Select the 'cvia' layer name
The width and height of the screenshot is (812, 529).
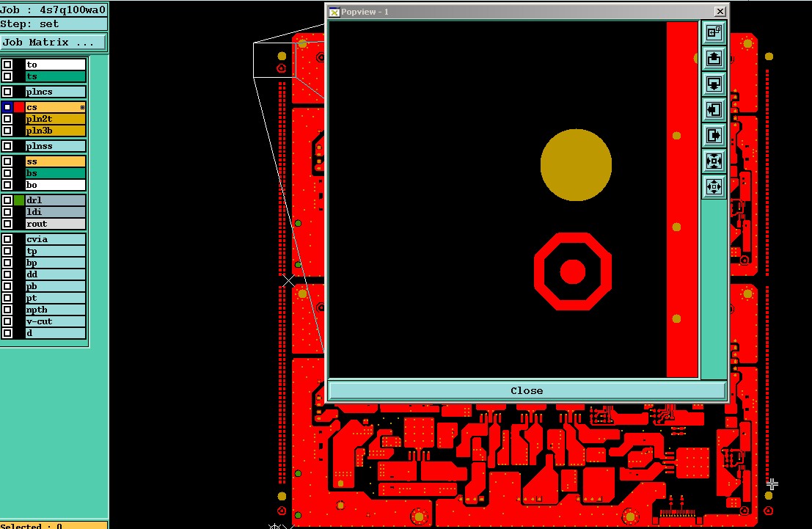[56, 239]
